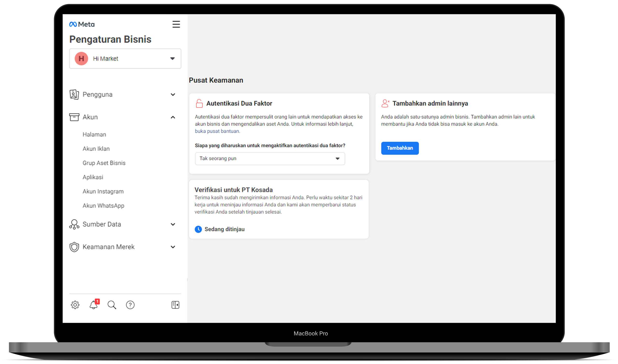
Task: Click the red notification badge
Action: (97, 301)
